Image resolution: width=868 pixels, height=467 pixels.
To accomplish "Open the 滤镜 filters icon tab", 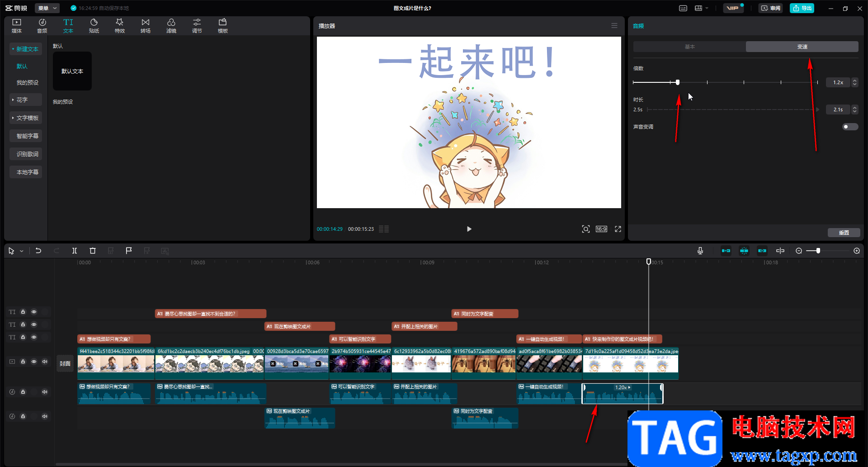I will [x=171, y=26].
